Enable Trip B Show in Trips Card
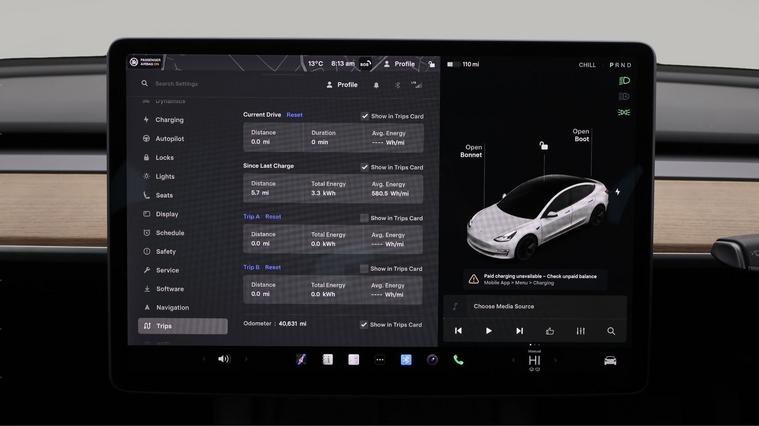Screen dimensions: 759x426 coord(365,269)
